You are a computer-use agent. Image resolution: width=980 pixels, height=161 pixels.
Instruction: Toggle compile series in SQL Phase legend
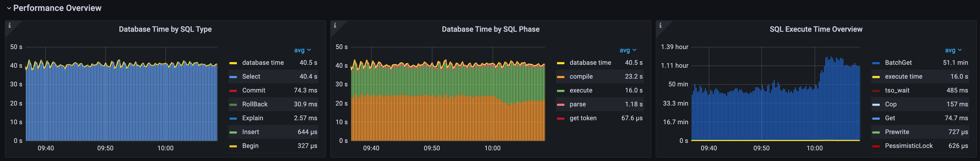pyautogui.click(x=581, y=76)
